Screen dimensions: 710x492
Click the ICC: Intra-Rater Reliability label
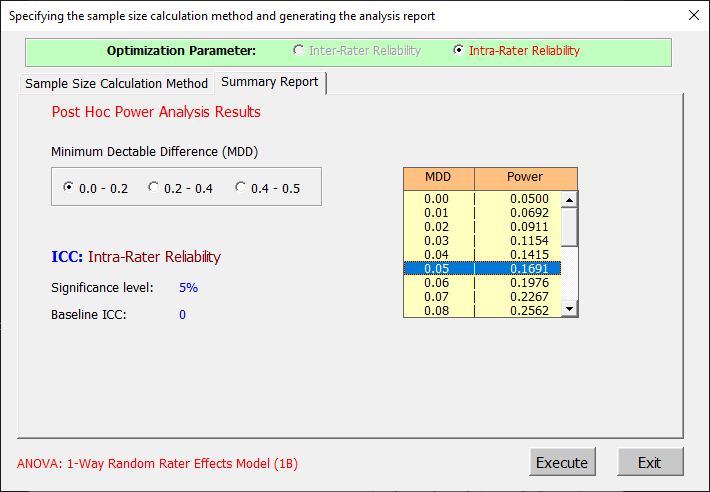(x=136, y=257)
